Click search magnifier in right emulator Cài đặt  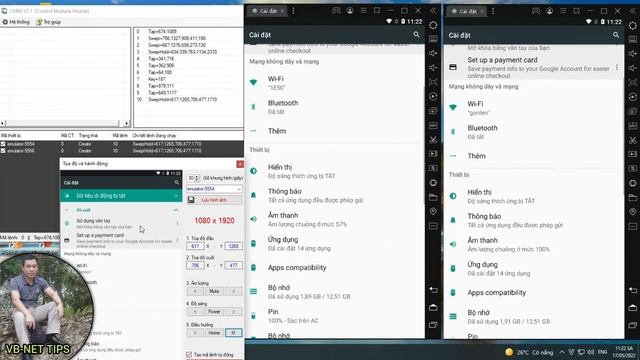(616, 35)
